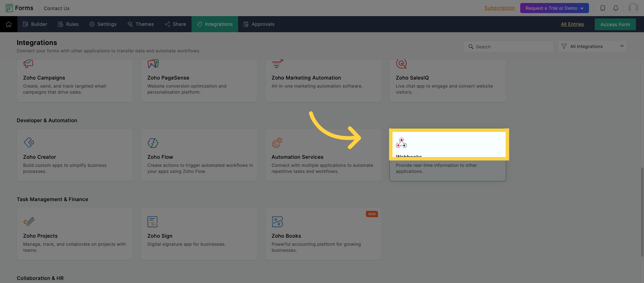
Task: Click the filter funnel icon
Action: tap(564, 46)
